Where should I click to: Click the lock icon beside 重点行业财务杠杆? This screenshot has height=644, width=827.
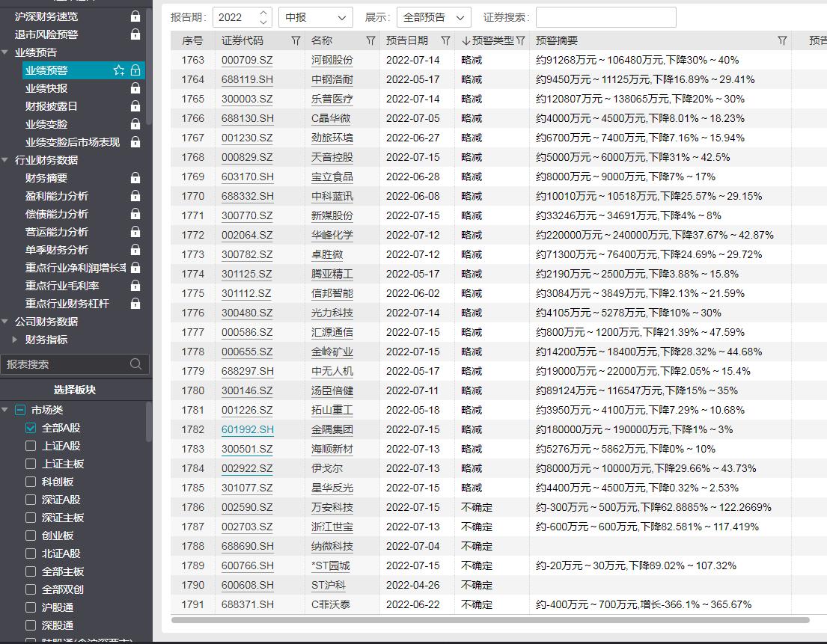[x=135, y=303]
